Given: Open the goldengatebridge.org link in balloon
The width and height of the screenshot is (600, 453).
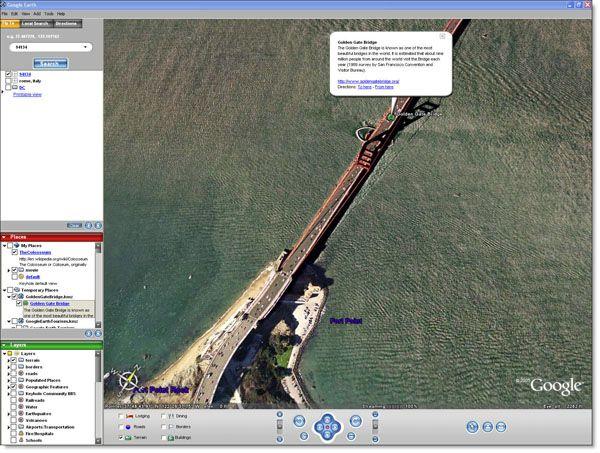Looking at the screenshot, I should [368, 81].
